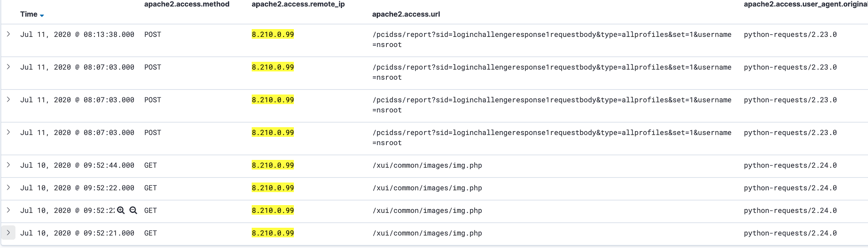Click python-requests/2.24.0 in the bottom row
868x248 pixels.
coord(790,233)
